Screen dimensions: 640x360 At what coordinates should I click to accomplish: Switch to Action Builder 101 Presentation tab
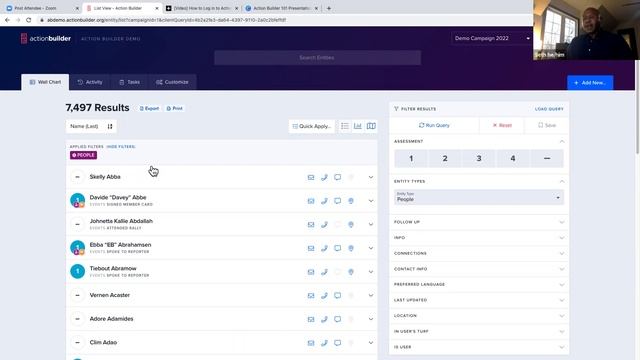[x=282, y=8]
